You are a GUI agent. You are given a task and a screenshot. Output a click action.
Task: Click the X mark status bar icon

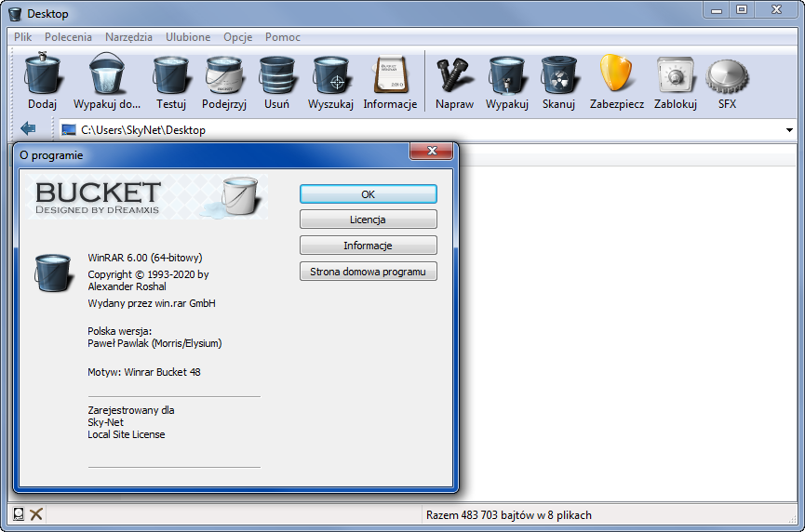coord(36,514)
